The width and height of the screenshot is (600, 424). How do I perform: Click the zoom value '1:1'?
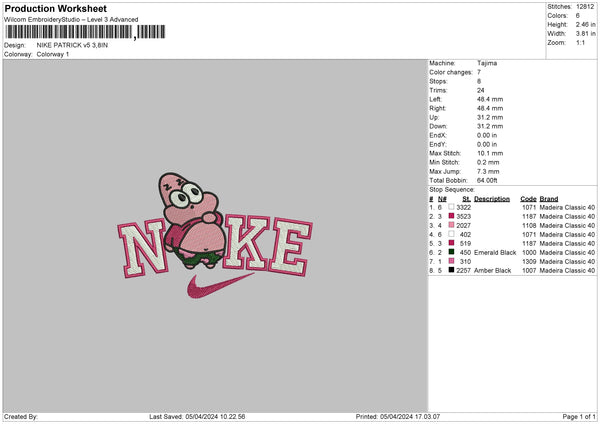[580, 42]
